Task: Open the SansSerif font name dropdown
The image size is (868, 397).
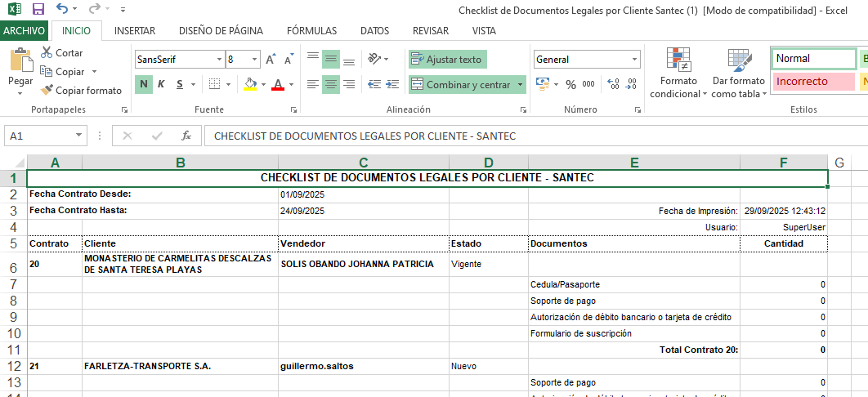Action: pyautogui.click(x=220, y=60)
